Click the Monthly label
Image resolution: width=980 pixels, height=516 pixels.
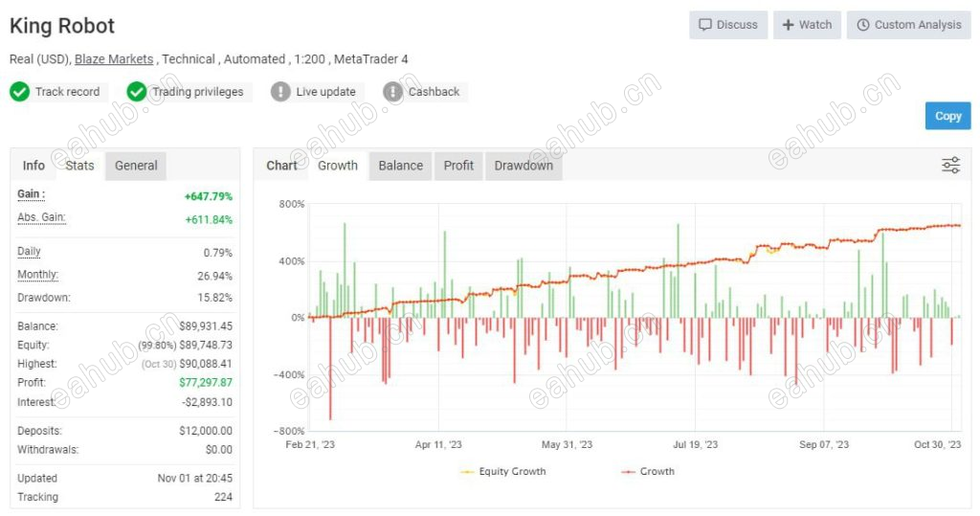tap(37, 275)
